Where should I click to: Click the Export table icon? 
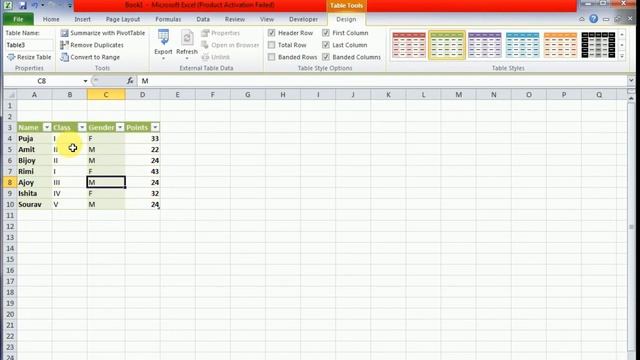(x=163, y=38)
